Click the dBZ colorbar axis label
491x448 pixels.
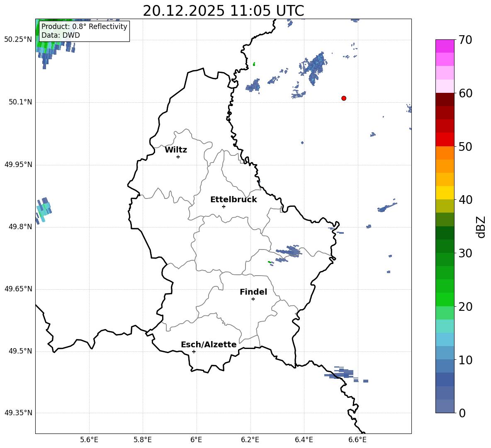coord(481,227)
